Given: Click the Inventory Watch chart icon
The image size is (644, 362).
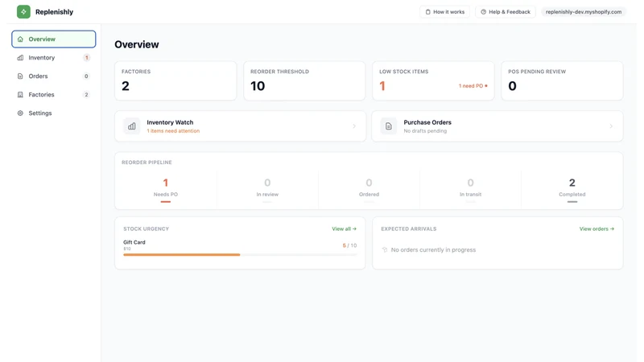Looking at the screenshot, I should pos(132,126).
